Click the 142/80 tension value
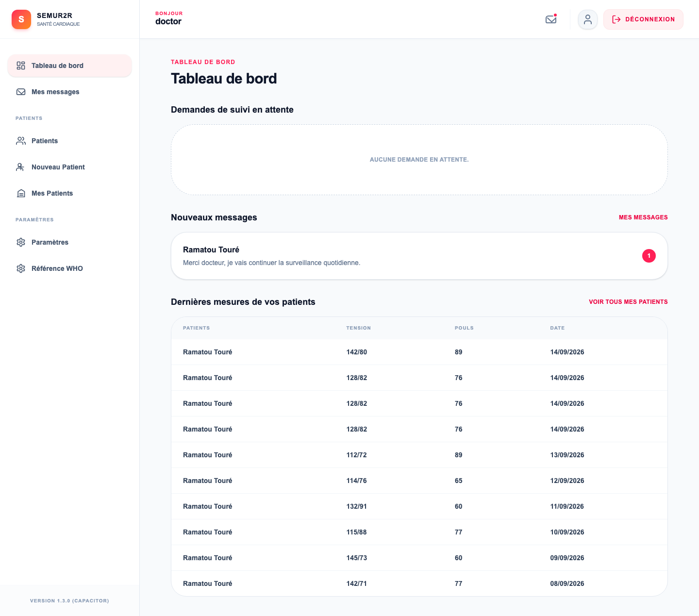 [x=357, y=352]
